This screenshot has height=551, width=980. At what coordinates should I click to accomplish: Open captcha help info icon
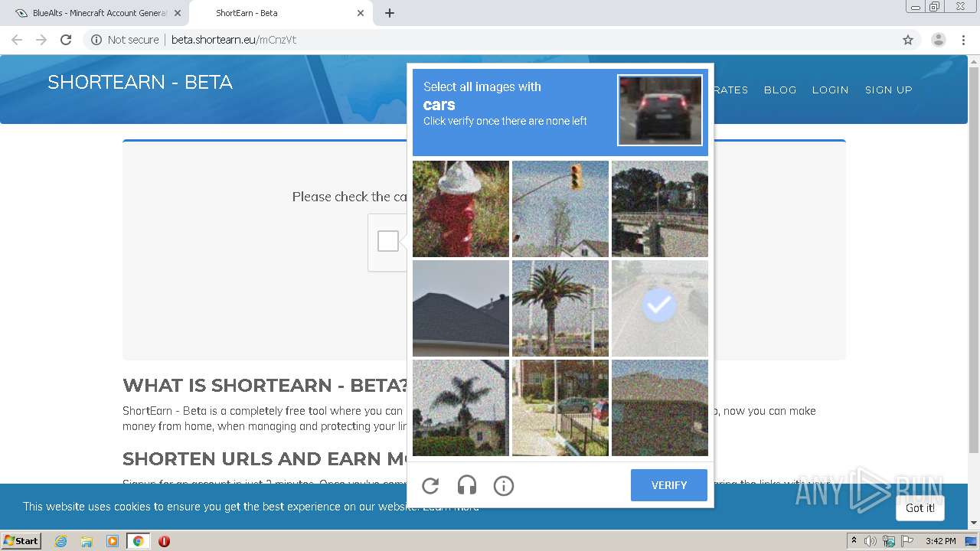(x=504, y=485)
